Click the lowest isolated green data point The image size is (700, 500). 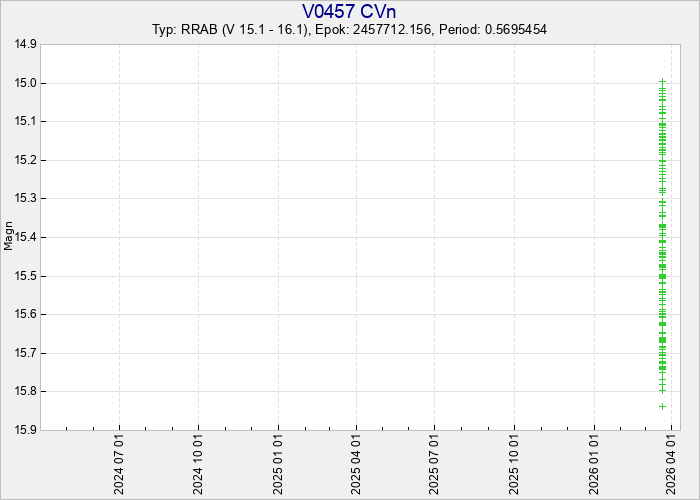662,406
